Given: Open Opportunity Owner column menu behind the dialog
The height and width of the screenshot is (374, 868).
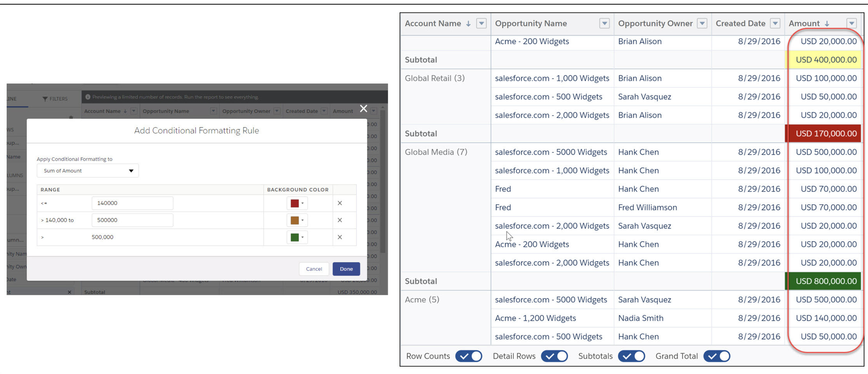Looking at the screenshot, I should [277, 111].
